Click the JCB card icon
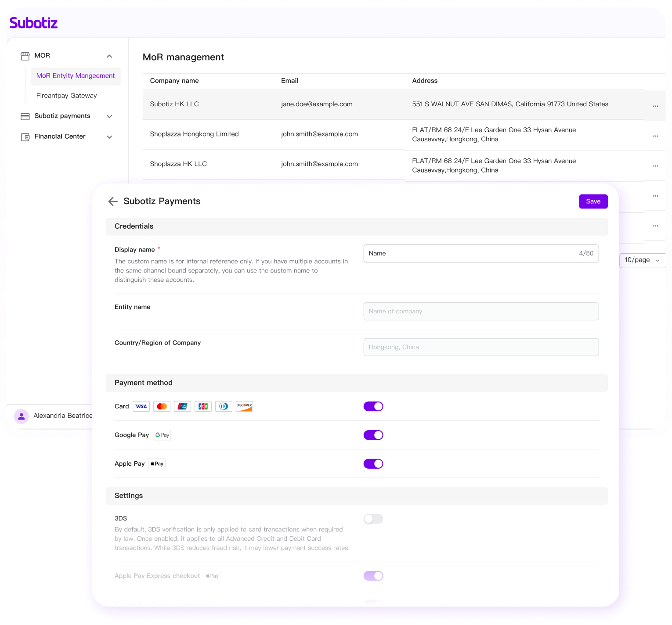This screenshot has height=625, width=672. point(203,406)
